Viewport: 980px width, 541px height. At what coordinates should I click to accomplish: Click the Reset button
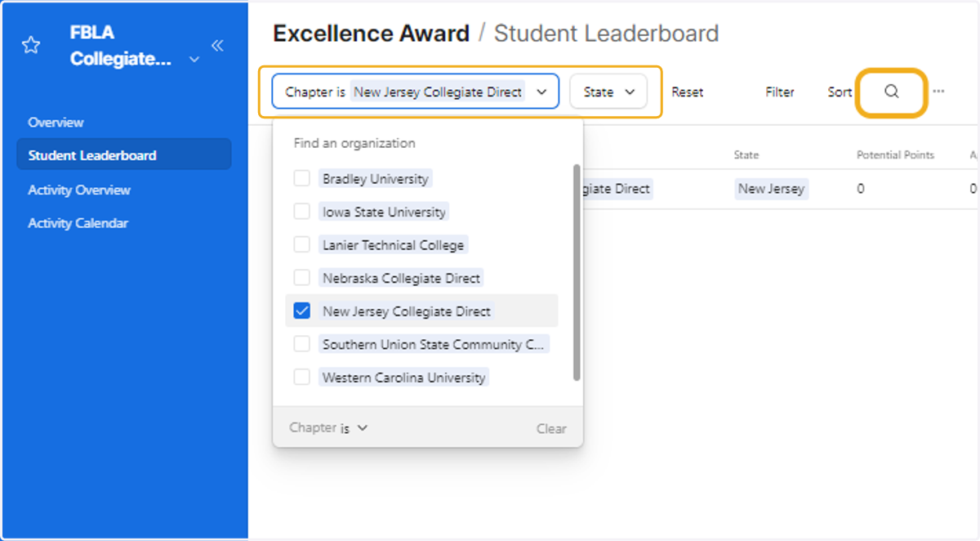coord(688,92)
